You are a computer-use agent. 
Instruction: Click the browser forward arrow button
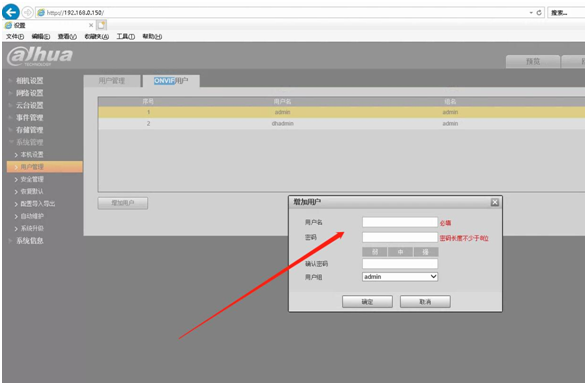click(x=27, y=12)
